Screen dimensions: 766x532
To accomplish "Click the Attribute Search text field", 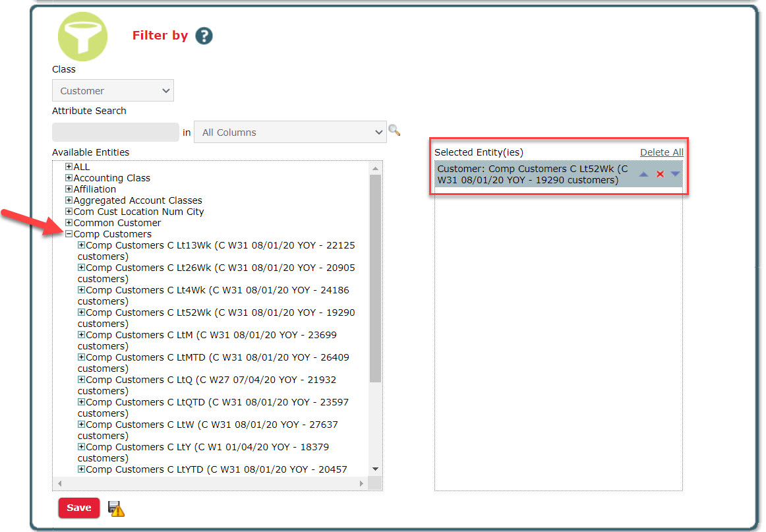I will [115, 133].
